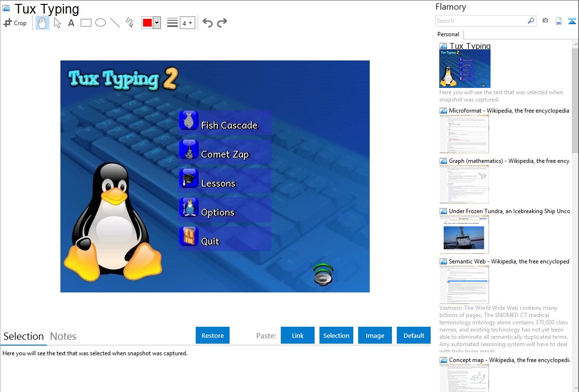Select the freehand draw tool
This screenshot has width=579, height=392.
[x=130, y=23]
